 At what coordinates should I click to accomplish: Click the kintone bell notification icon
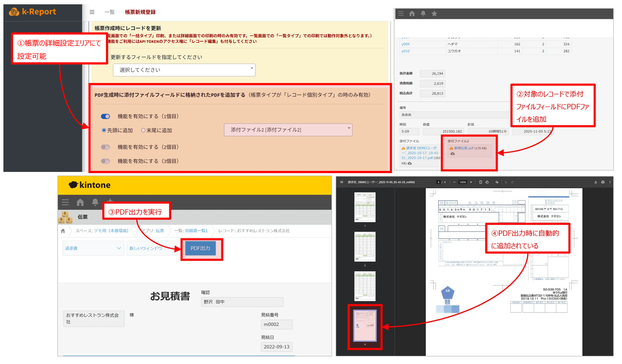tap(95, 202)
